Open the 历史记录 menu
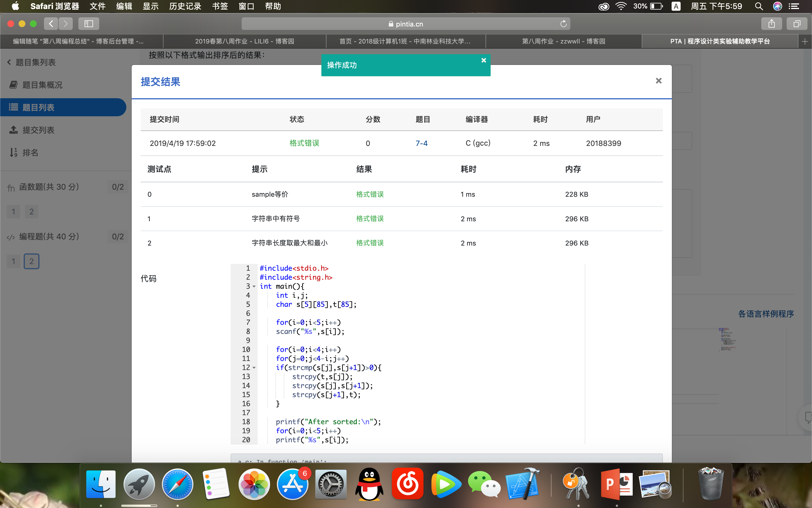This screenshot has height=508, width=812. 185,6
